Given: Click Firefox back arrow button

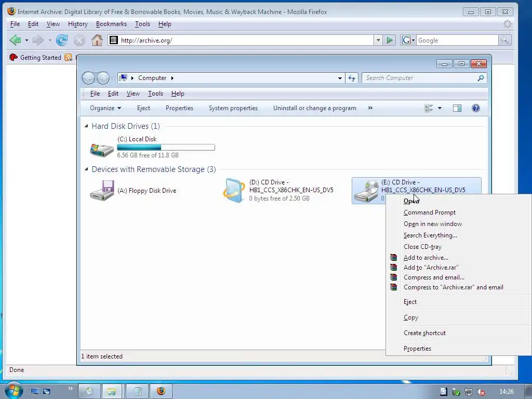Looking at the screenshot, I should click(15, 40).
